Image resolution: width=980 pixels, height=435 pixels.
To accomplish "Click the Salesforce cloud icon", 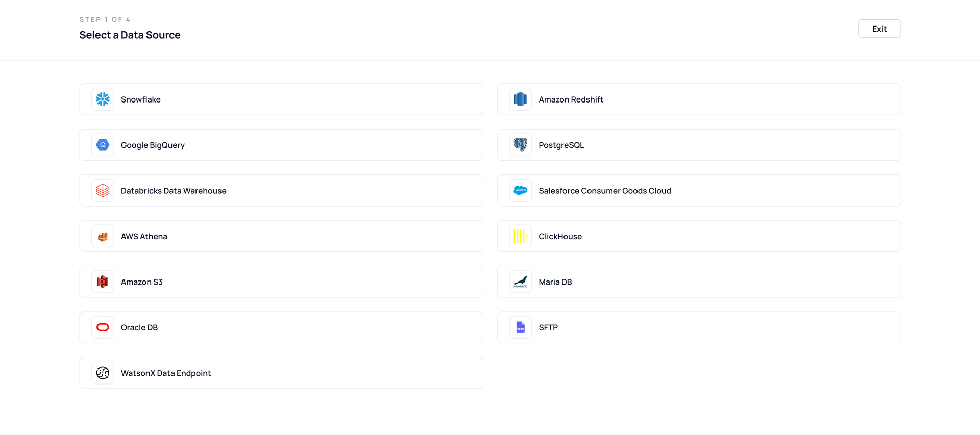I will (520, 191).
